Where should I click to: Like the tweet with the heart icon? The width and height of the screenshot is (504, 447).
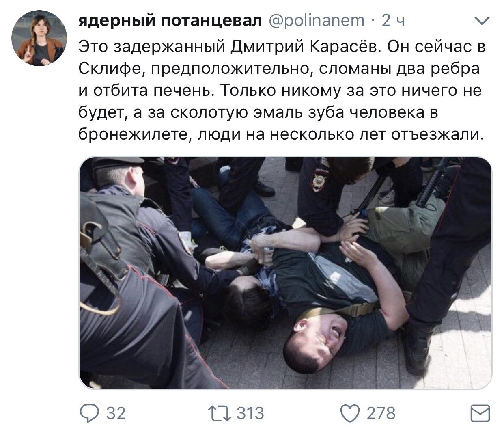pyautogui.click(x=350, y=414)
